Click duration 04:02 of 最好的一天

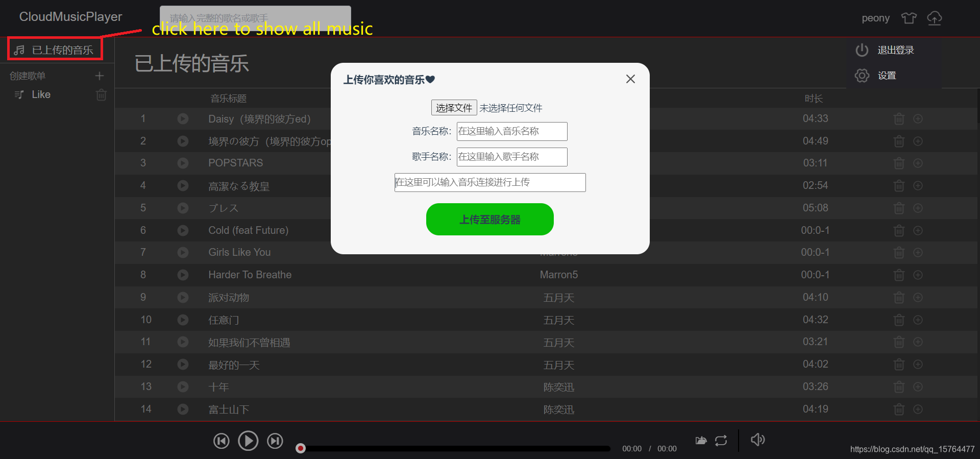click(x=815, y=364)
